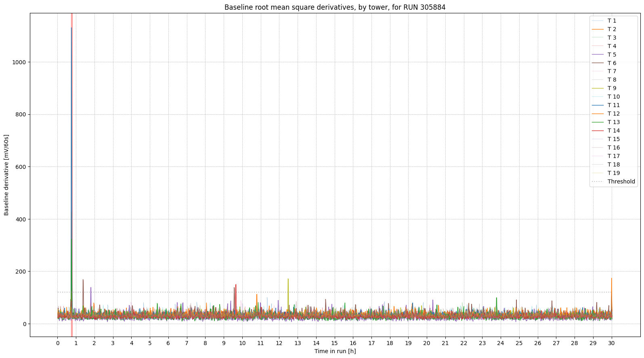Click the T 14 legend label
Screen dimensions: 644x358
point(613,131)
